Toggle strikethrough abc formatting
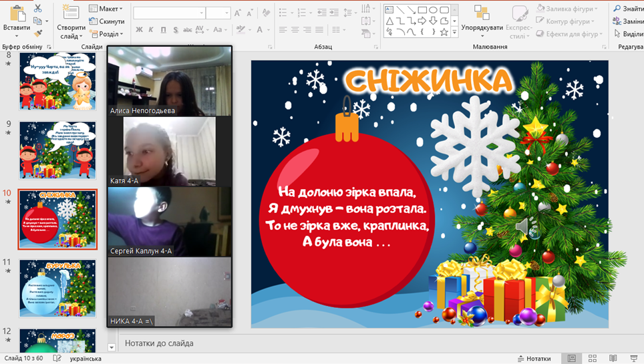 tap(187, 29)
